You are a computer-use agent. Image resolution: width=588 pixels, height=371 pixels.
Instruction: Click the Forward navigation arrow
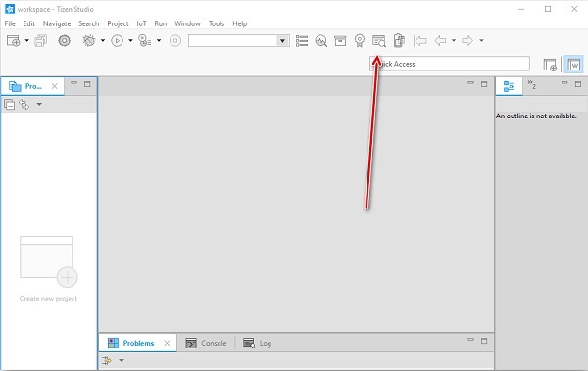coord(467,40)
